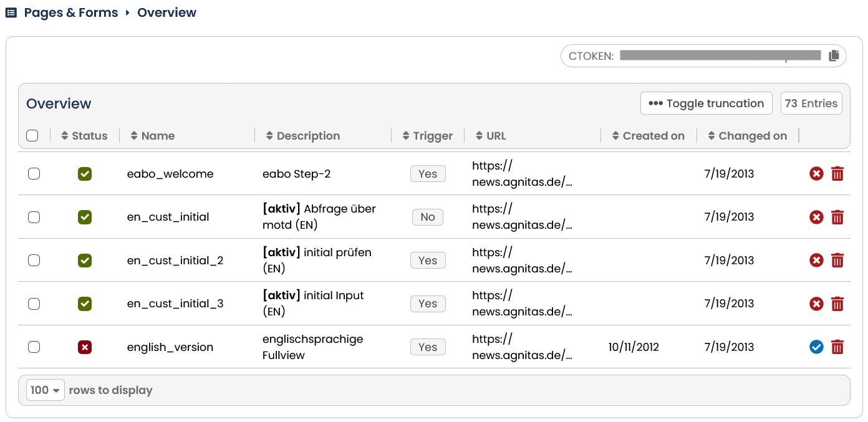Check the select-all checkbox in header
The image size is (868, 422).
[32, 136]
